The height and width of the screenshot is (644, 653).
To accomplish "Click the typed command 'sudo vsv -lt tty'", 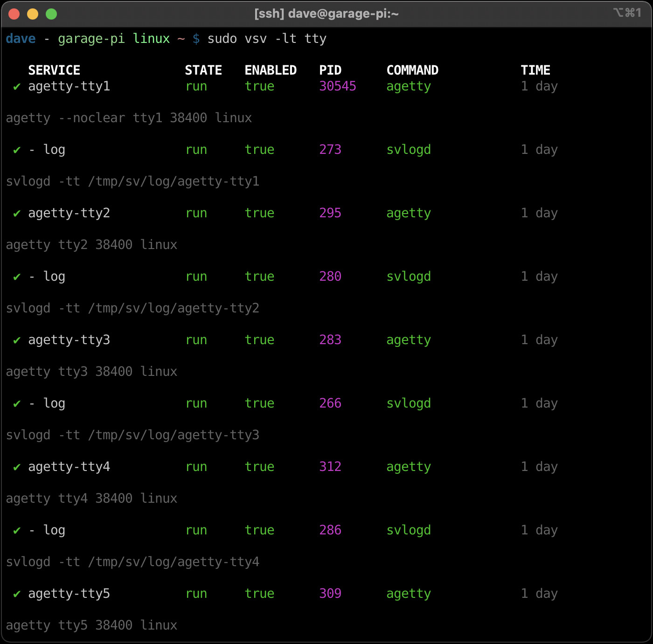I will pyautogui.click(x=267, y=39).
